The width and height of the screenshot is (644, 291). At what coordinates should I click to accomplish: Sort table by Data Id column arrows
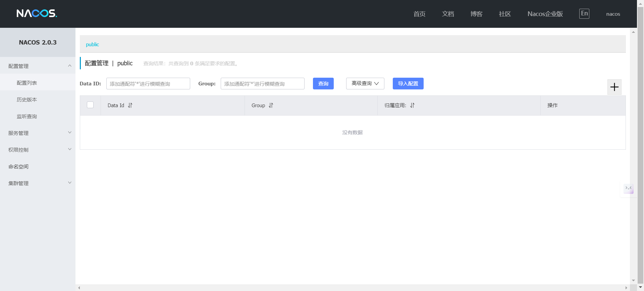click(x=130, y=105)
